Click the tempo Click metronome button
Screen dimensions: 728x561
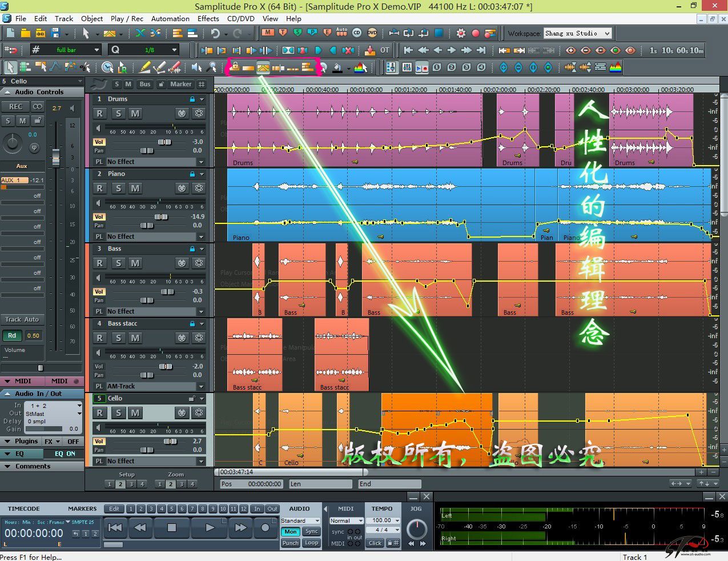pyautogui.click(x=375, y=543)
